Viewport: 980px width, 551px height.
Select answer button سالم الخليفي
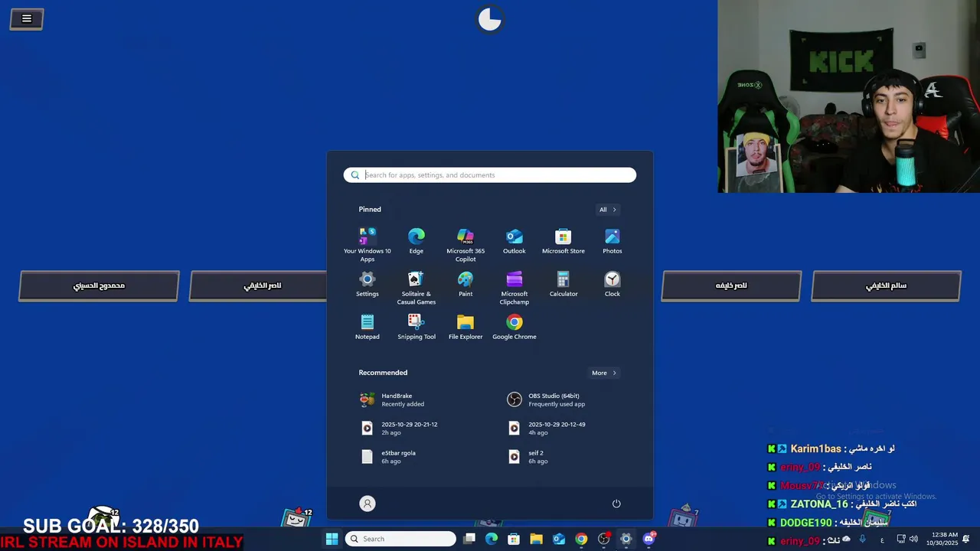click(886, 285)
